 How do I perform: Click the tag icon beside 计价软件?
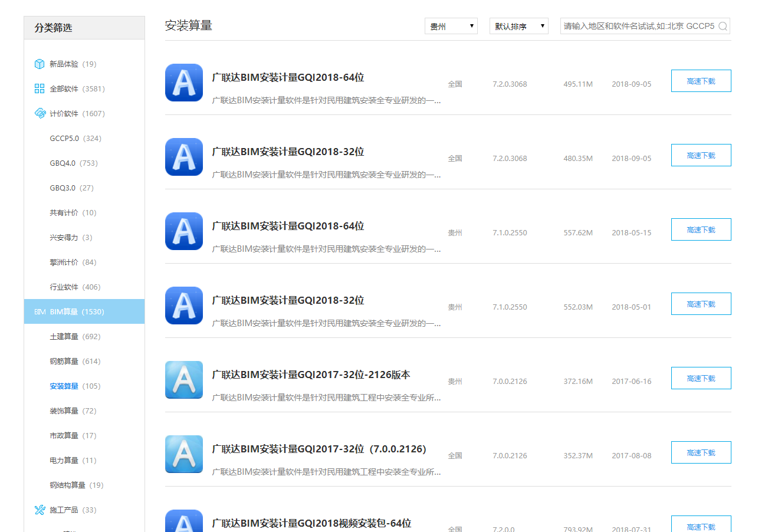[40, 113]
